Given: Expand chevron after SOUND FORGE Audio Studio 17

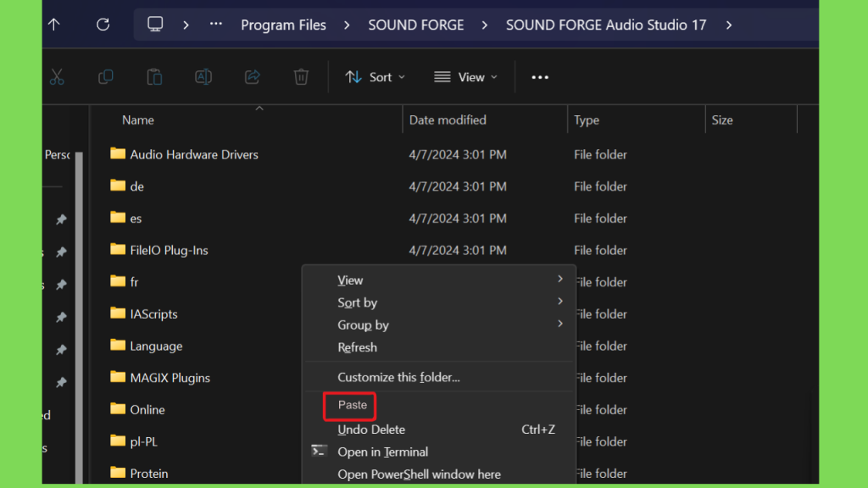Looking at the screenshot, I should point(729,25).
